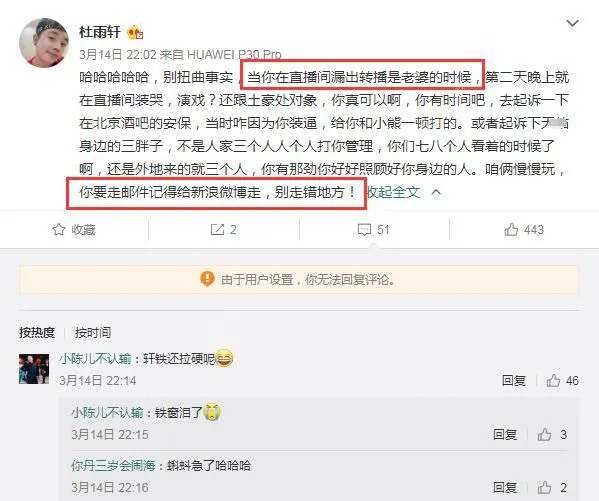
Task: Open 小陈儿不认输 commenter avatar
Action: 34,369
